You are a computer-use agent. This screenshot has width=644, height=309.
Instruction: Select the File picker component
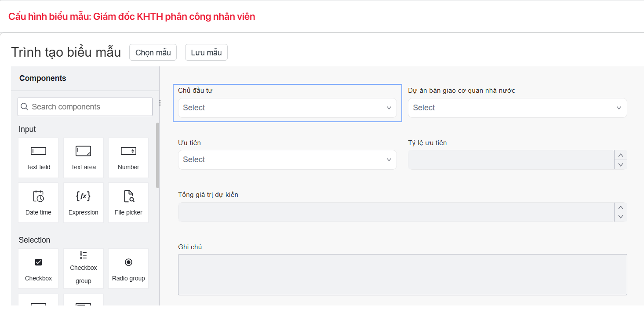click(x=128, y=203)
